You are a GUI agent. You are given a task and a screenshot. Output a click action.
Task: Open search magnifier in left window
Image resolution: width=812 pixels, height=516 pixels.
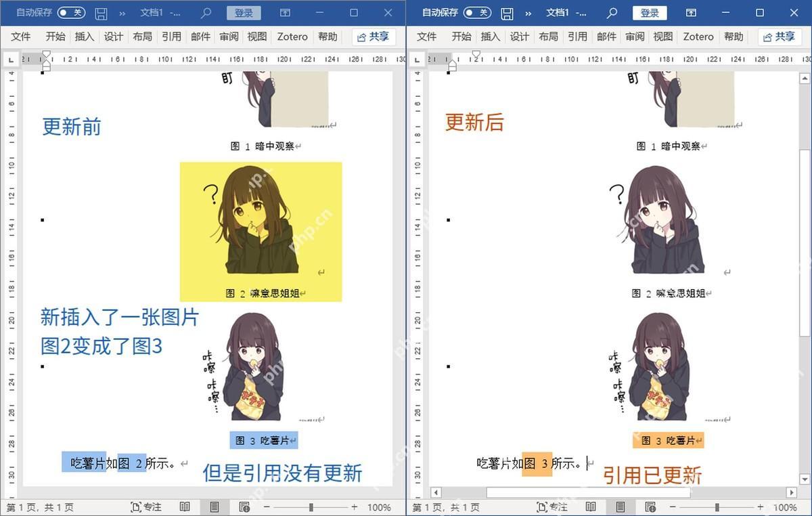pos(206,13)
